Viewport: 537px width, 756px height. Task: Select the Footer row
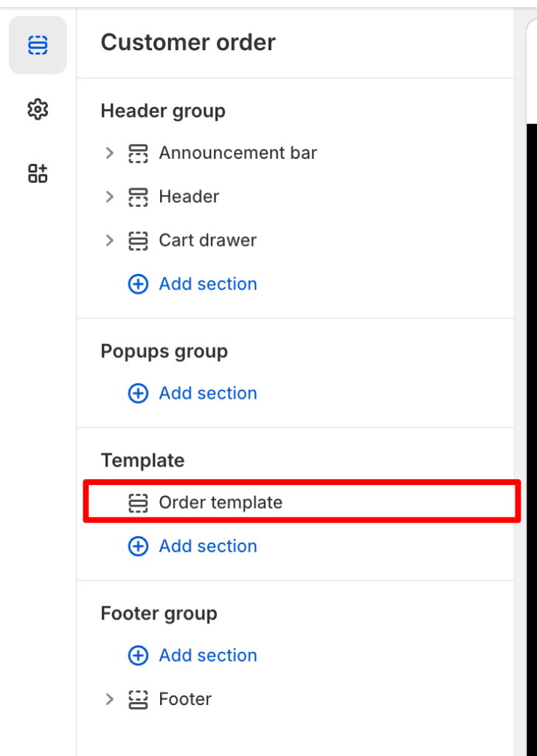point(296,699)
